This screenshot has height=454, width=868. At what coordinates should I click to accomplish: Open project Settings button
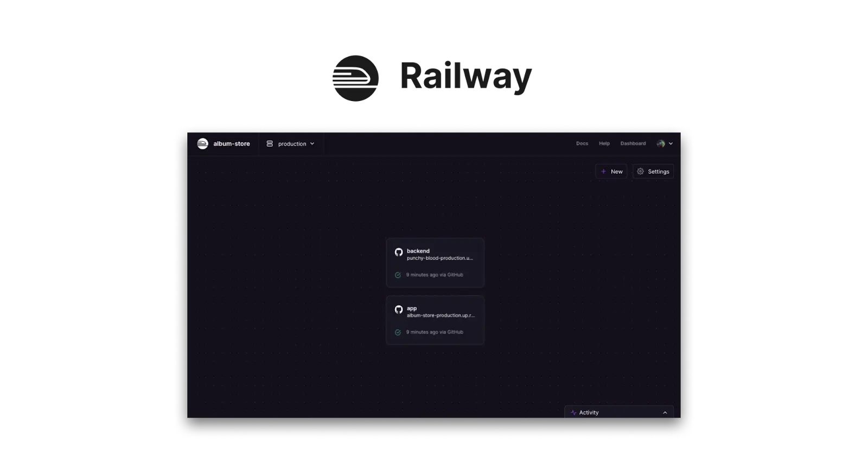(x=653, y=172)
